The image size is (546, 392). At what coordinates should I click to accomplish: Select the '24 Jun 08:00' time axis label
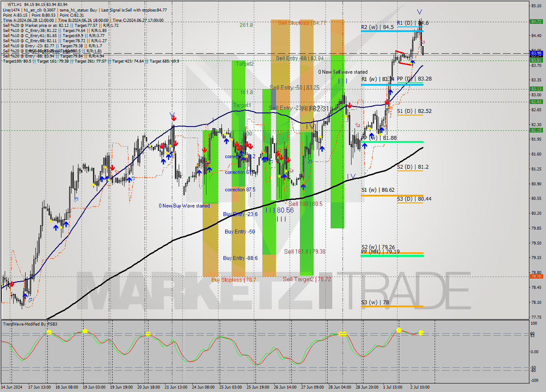click(203, 387)
